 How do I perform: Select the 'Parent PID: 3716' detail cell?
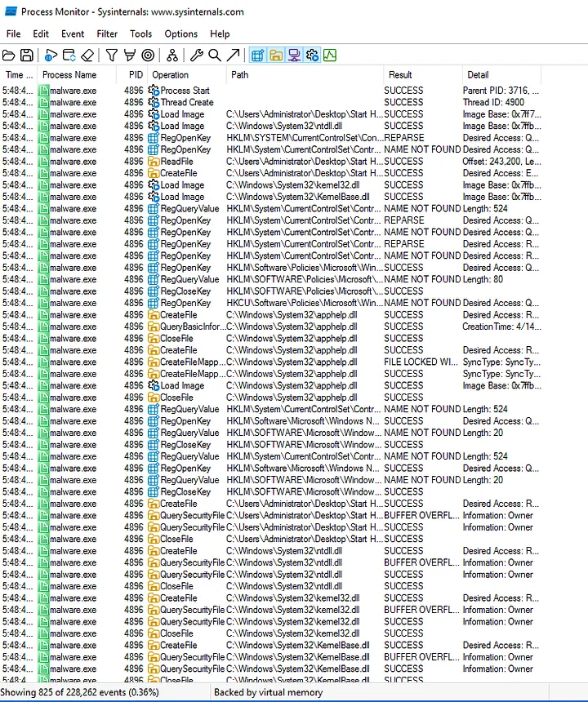(x=501, y=91)
